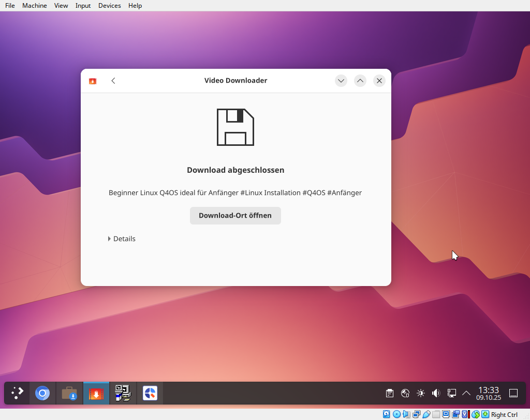Open the software store briefcase icon
Viewport: 530px width, 420px height.
(69, 393)
